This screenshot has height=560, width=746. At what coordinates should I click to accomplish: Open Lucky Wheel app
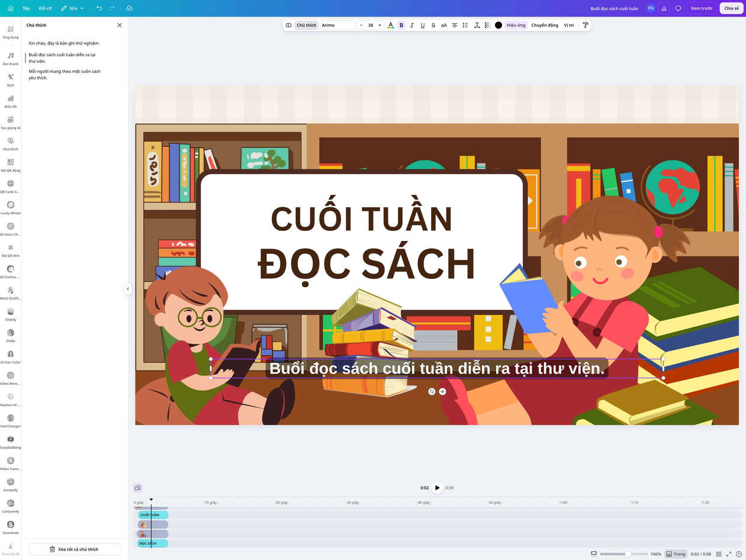(11, 208)
